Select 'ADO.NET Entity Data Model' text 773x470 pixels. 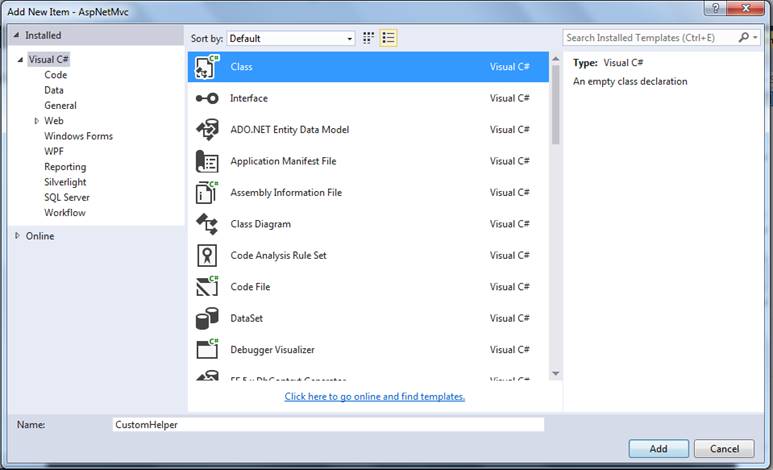(x=290, y=130)
